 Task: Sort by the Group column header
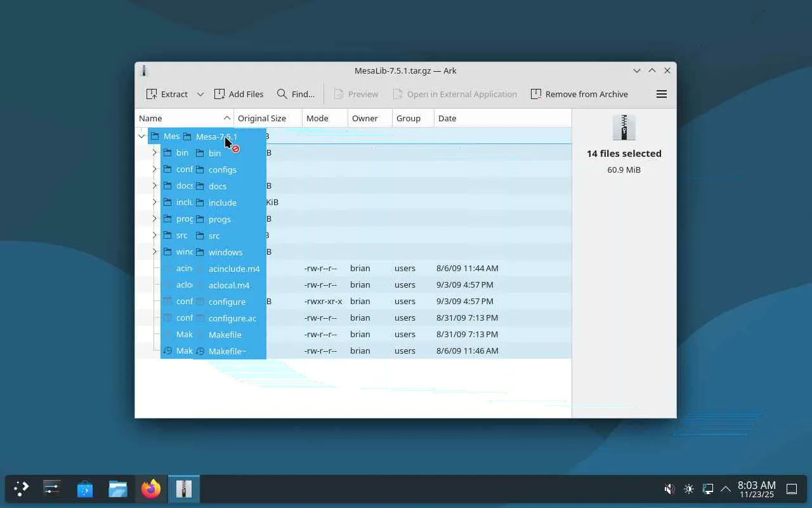[x=413, y=118]
